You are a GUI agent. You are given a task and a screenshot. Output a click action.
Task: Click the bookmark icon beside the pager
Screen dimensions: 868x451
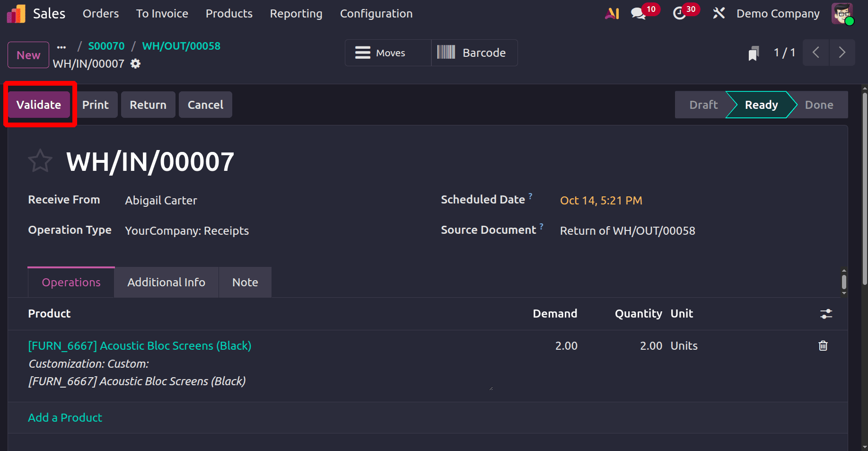754,53
